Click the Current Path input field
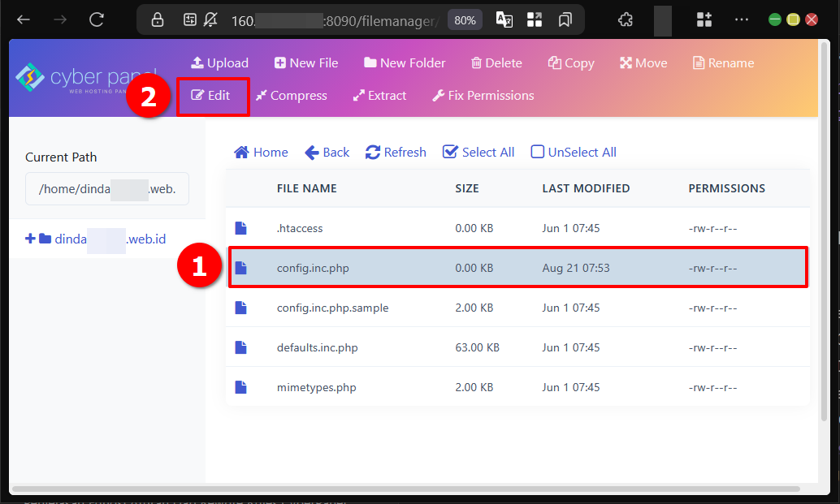 [x=106, y=189]
